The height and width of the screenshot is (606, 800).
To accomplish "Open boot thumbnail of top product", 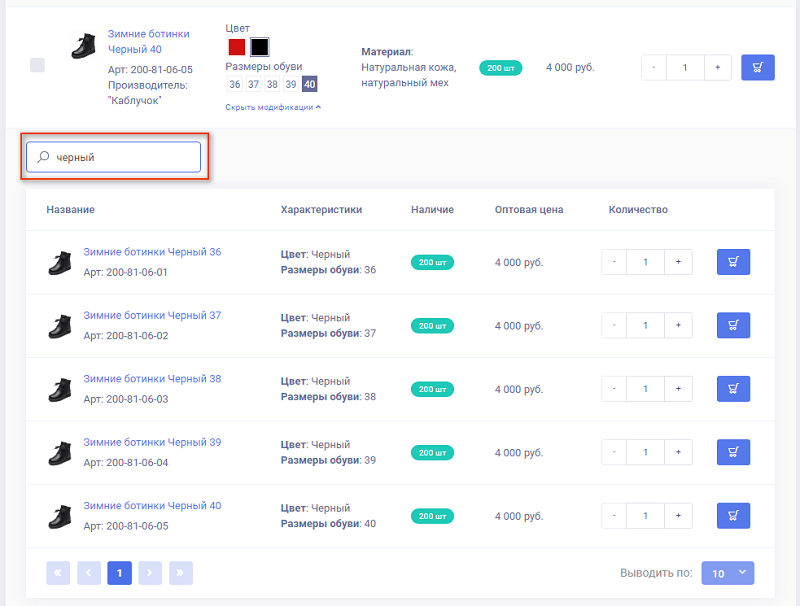I will (x=83, y=46).
